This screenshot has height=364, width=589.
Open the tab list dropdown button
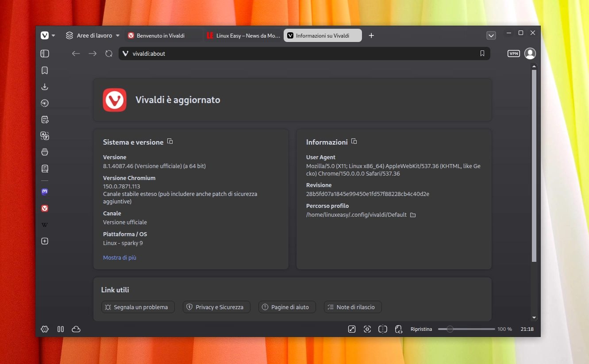coord(491,35)
